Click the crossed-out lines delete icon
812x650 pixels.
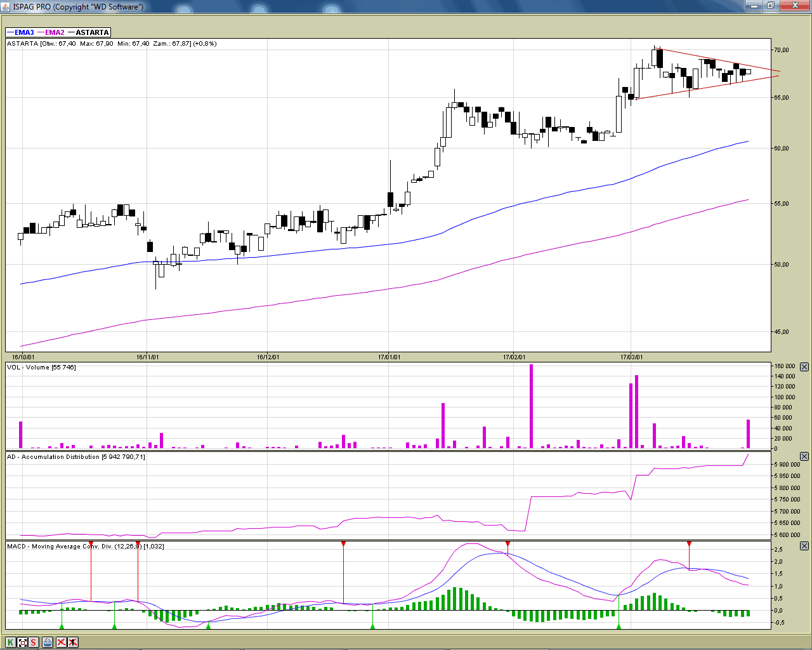tap(61, 642)
